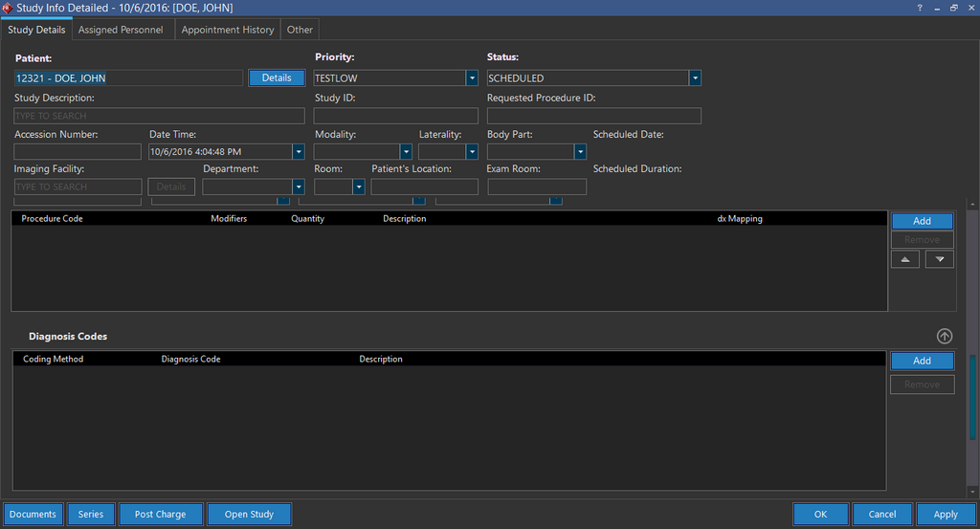980x529 pixels.
Task: Click the Study Description search field
Action: 153,116
